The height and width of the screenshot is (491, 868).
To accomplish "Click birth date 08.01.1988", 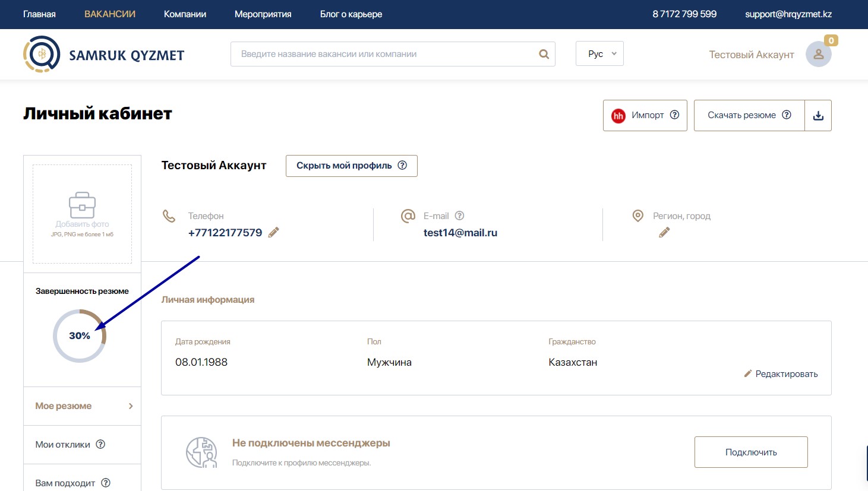I will point(201,362).
